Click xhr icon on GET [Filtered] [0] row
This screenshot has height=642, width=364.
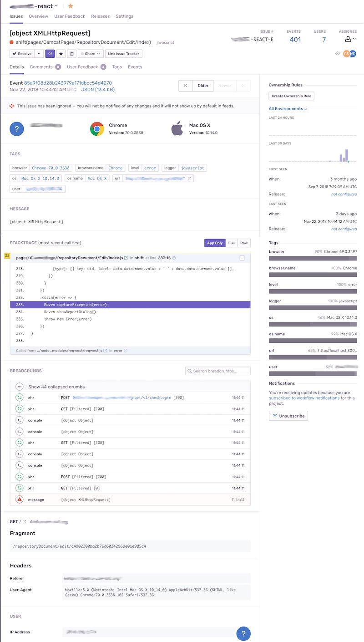click(19, 488)
